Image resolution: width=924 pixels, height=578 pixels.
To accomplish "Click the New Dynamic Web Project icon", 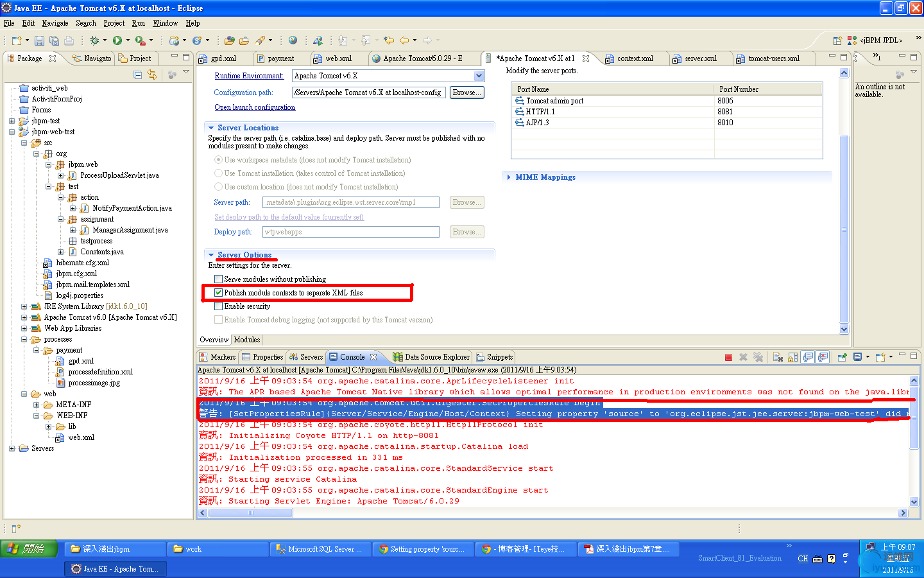I will tap(174, 40).
